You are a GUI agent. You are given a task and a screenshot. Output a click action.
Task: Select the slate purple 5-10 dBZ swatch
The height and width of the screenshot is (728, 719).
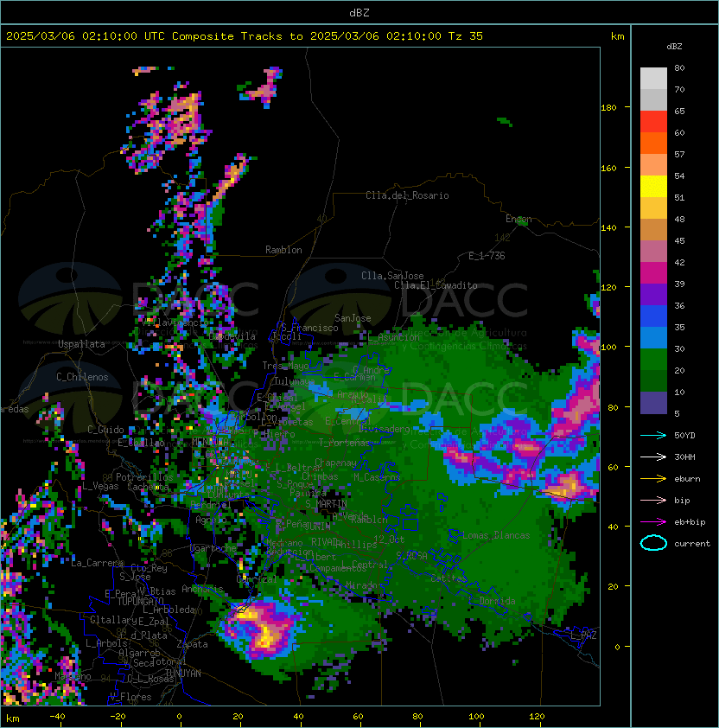[x=653, y=403]
